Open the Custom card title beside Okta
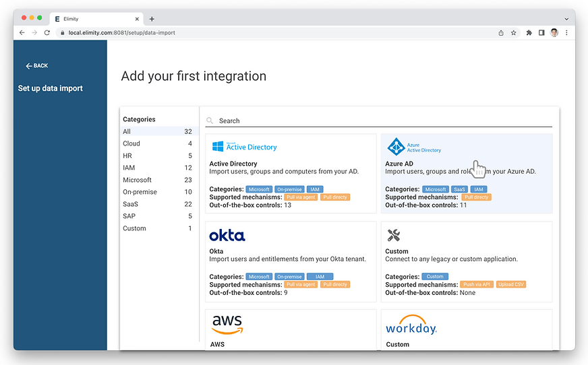 click(396, 251)
